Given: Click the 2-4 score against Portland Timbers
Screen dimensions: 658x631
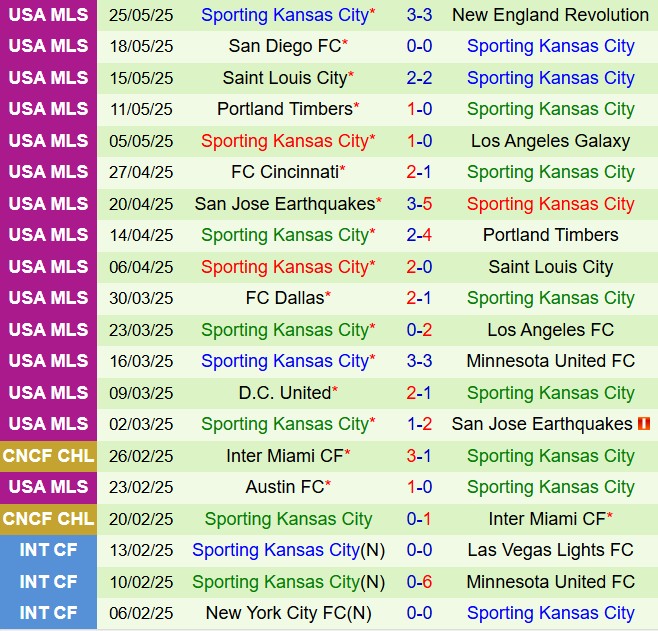Looking at the screenshot, I should pos(419,235).
